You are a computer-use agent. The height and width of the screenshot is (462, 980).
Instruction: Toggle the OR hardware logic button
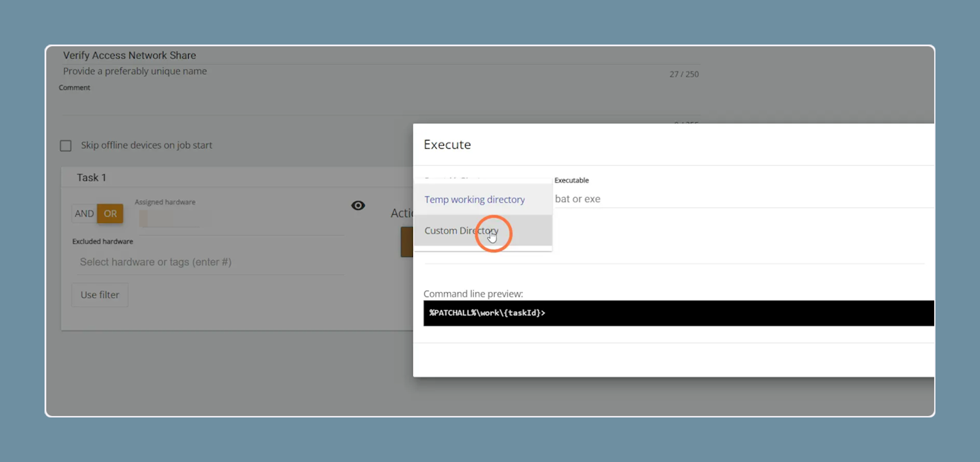click(x=110, y=213)
